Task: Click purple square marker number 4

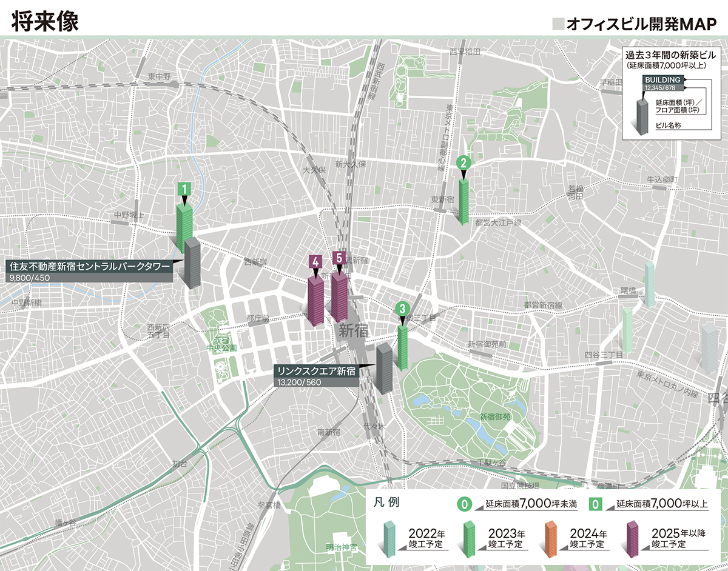Action: [315, 262]
